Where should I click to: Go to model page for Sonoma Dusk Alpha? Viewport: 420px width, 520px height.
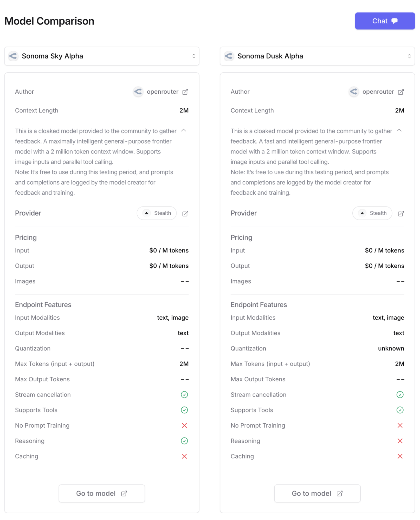click(x=317, y=493)
